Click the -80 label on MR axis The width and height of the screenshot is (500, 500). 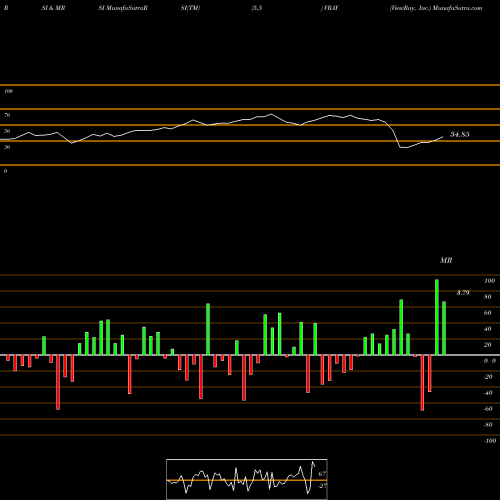(488, 425)
